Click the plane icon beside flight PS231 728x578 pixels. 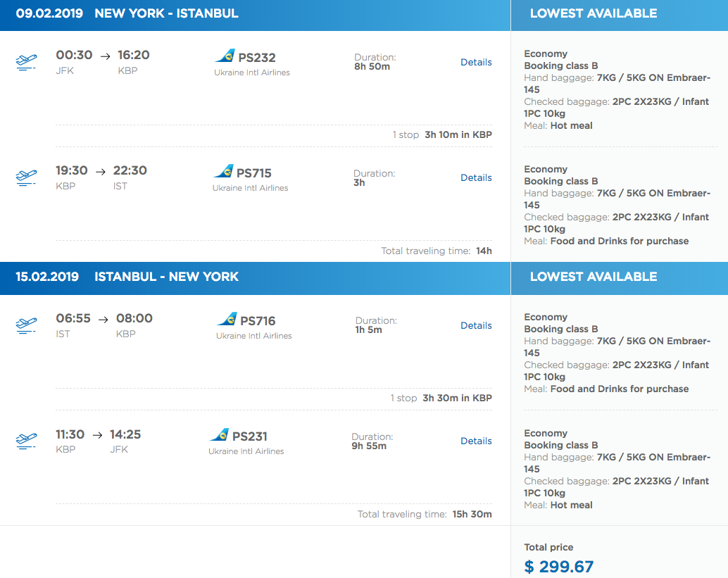coord(26,441)
